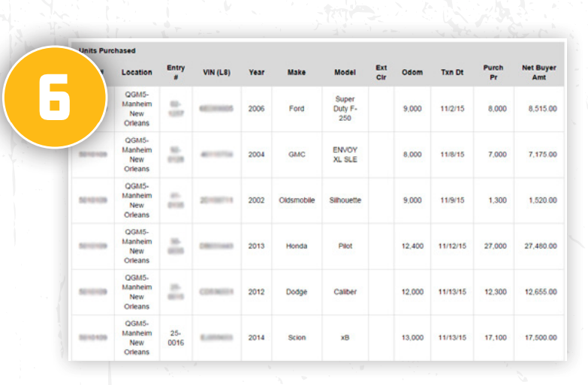The width and height of the screenshot is (588, 385).
Task: Click the Model column header
Action: pyautogui.click(x=345, y=73)
